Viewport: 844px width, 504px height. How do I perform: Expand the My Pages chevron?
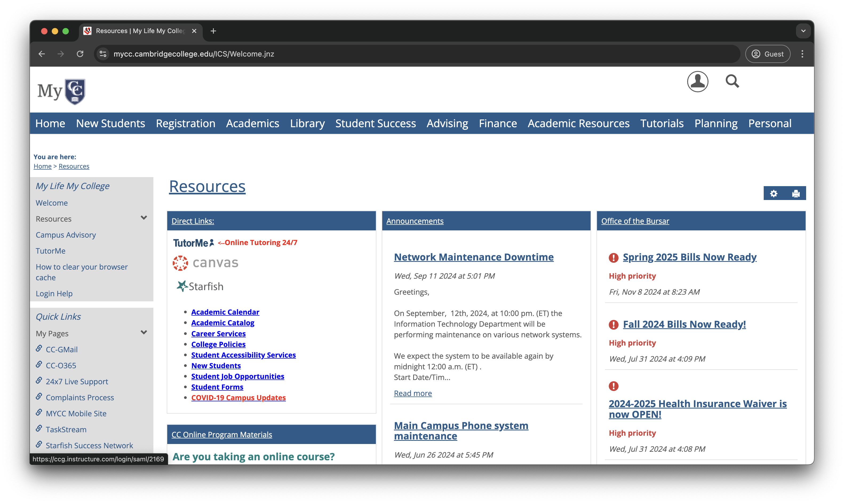pos(144,333)
